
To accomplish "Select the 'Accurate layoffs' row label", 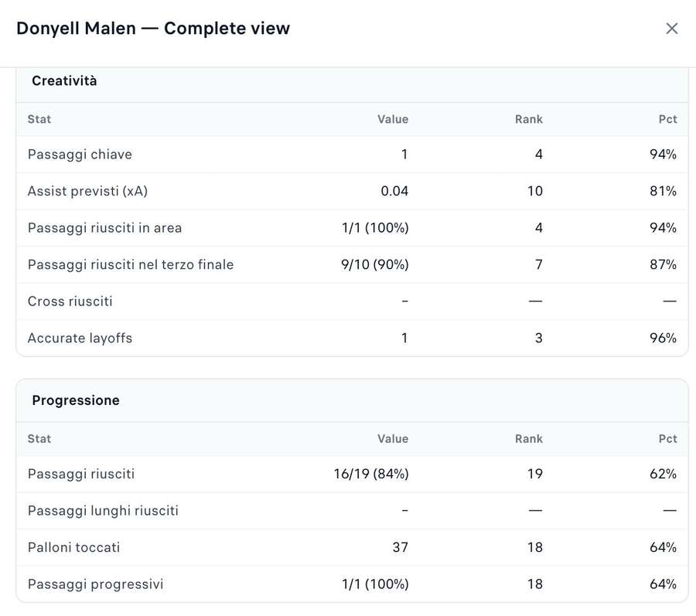I will click(x=80, y=339).
